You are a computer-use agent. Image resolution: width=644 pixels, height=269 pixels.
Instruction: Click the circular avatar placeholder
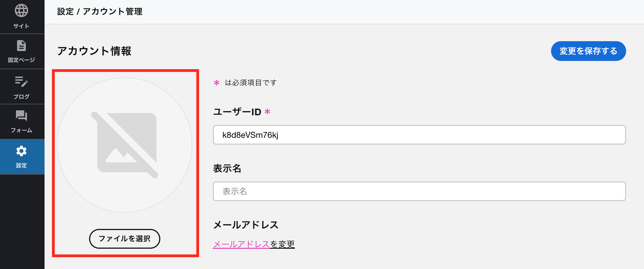pyautogui.click(x=125, y=145)
